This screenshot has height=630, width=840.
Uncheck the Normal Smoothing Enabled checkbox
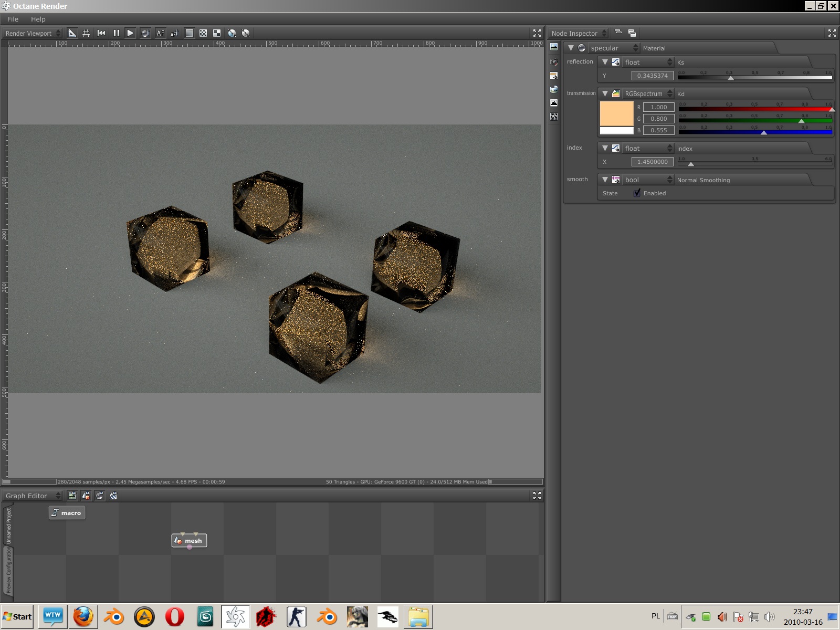click(637, 193)
